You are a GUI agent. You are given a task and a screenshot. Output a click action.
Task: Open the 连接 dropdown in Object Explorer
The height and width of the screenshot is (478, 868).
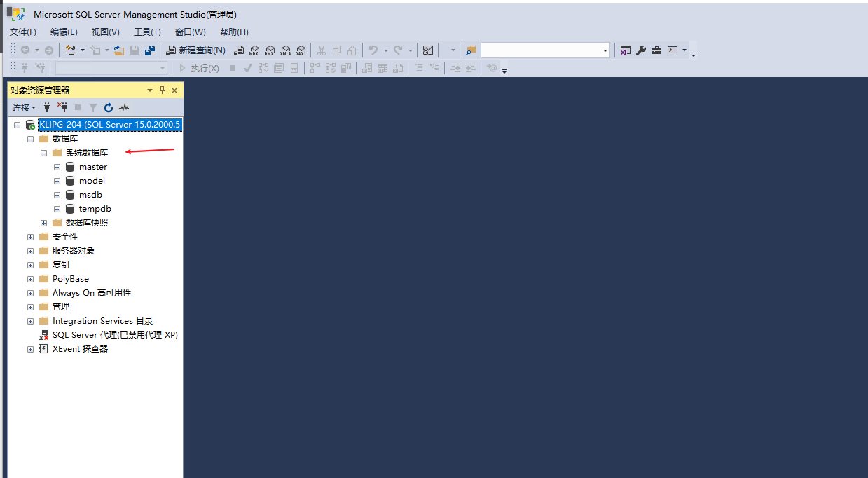coord(24,107)
